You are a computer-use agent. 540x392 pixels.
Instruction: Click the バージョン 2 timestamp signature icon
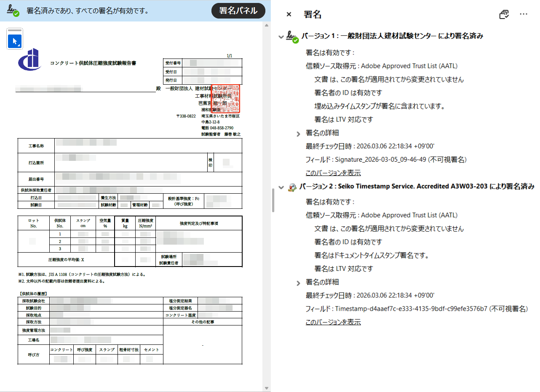tap(292, 187)
